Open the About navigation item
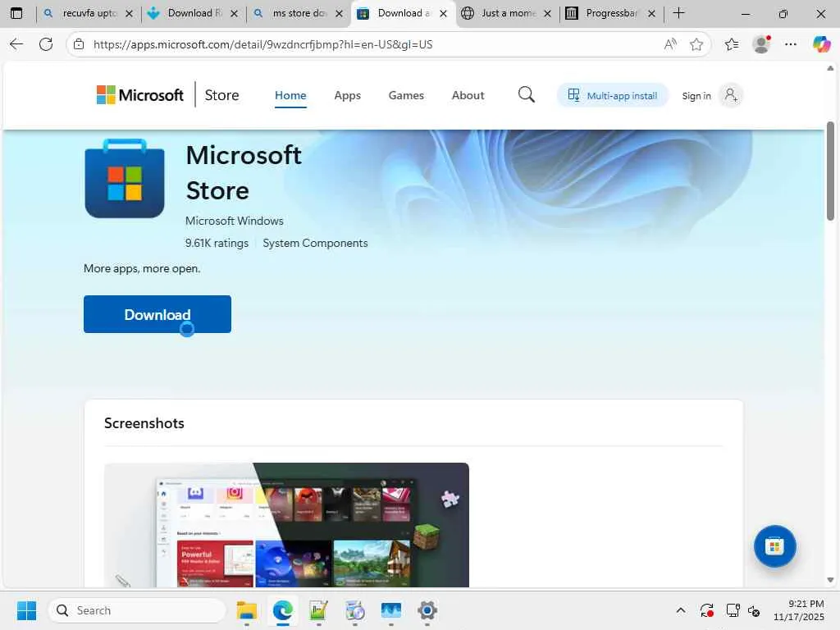The width and height of the screenshot is (840, 630). coord(468,95)
